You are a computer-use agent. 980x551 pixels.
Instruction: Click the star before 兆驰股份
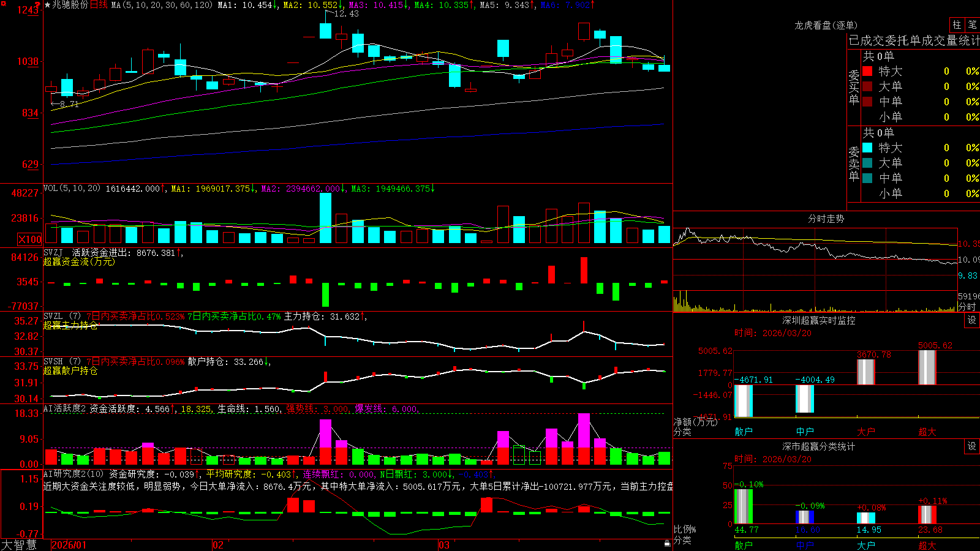[x=47, y=5]
